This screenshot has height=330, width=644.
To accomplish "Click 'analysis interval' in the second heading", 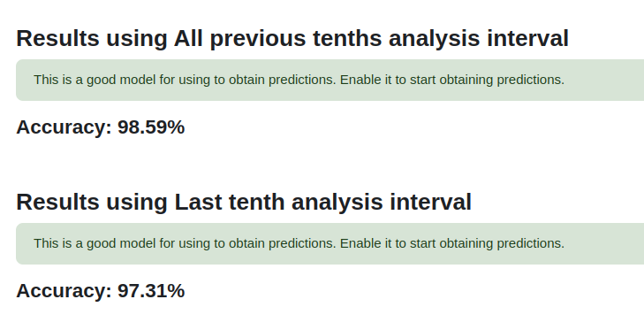I will (x=382, y=202).
